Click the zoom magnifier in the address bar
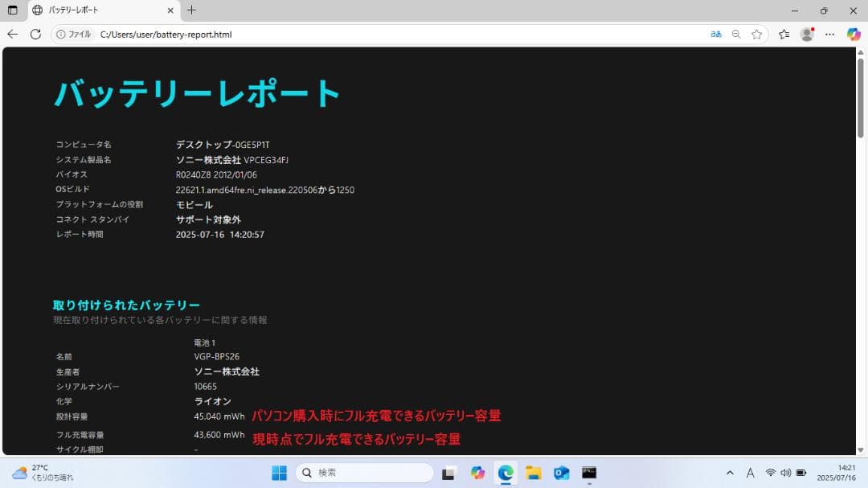Viewport: 868px width, 488px height. pyautogui.click(x=735, y=35)
